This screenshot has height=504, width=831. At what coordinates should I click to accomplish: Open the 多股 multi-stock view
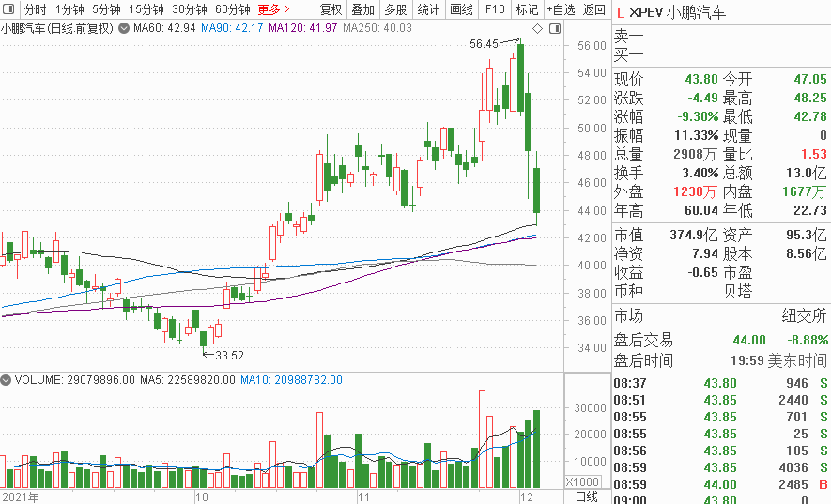395,9
